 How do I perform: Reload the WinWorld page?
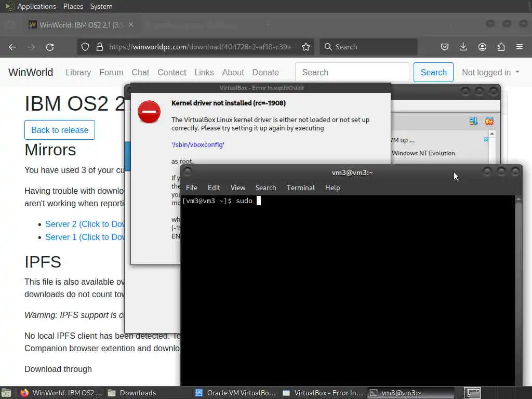(50, 47)
